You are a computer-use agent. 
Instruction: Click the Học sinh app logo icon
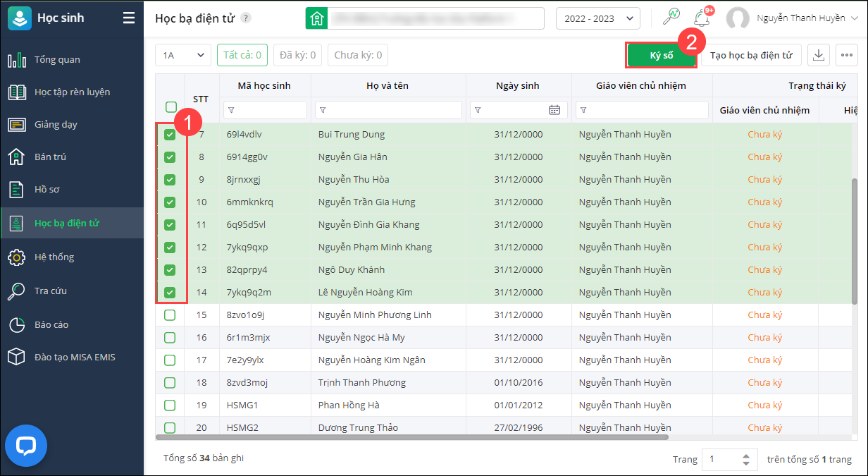click(20, 18)
